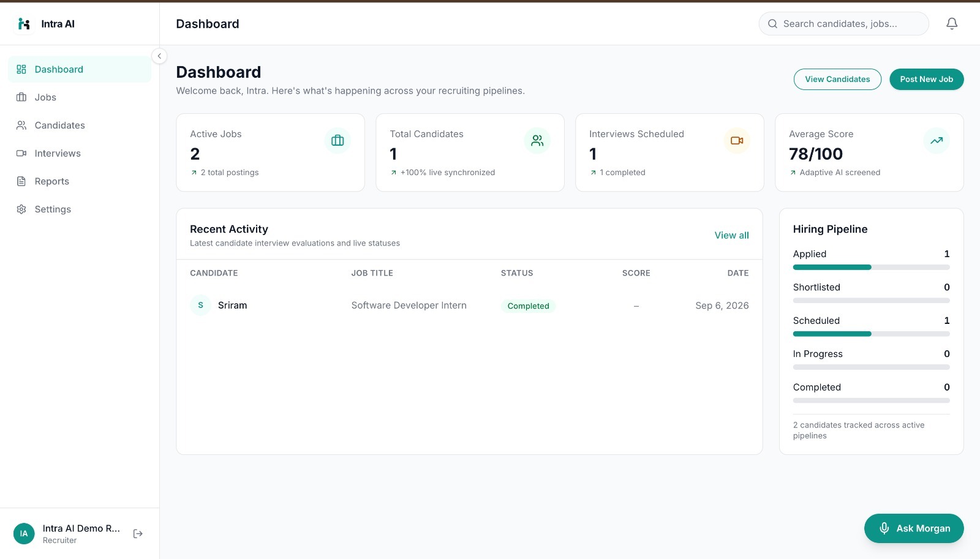Click the Ask Morgan button
Image resolution: width=980 pixels, height=559 pixels.
(914, 528)
